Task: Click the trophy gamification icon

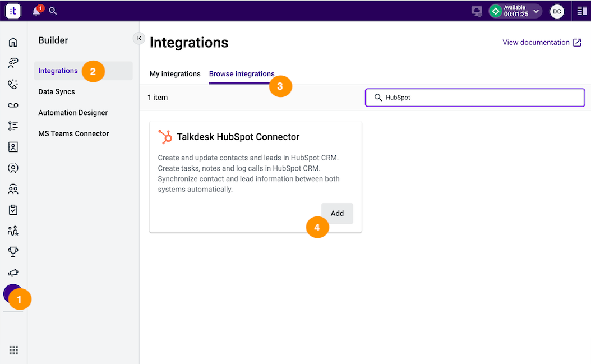Action: [x=13, y=252]
